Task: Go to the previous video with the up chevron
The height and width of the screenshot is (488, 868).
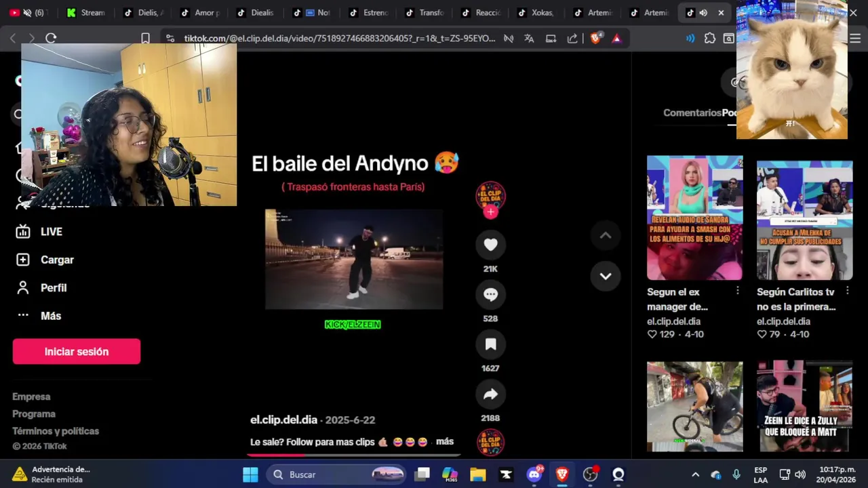Action: click(x=606, y=236)
